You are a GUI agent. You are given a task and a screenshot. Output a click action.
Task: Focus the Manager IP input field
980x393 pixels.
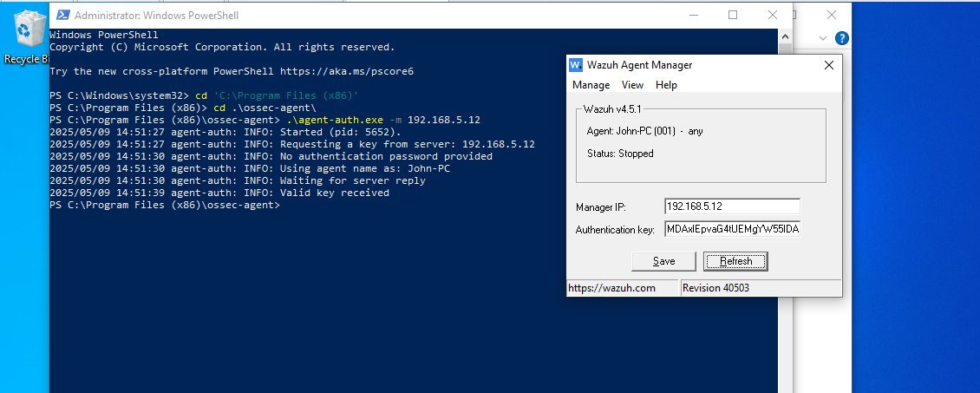[732, 206]
